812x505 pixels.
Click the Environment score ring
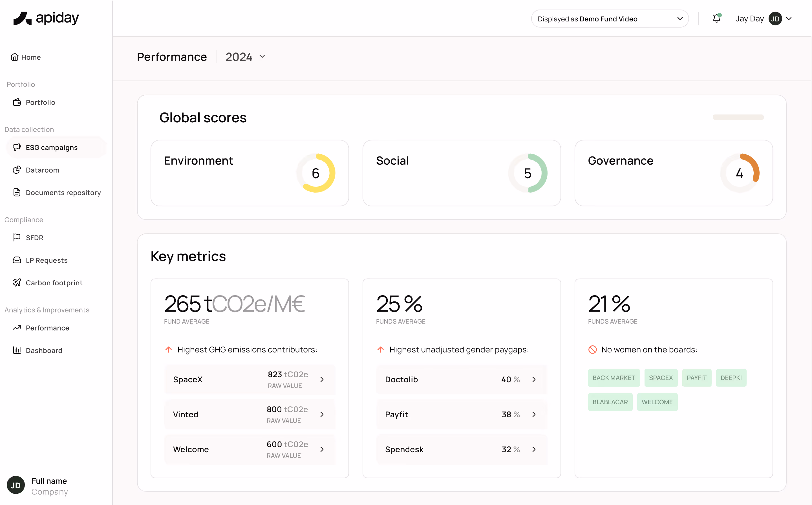point(315,173)
